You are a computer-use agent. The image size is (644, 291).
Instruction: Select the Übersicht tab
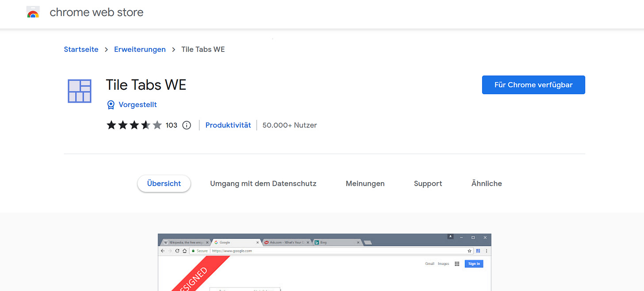point(164,184)
